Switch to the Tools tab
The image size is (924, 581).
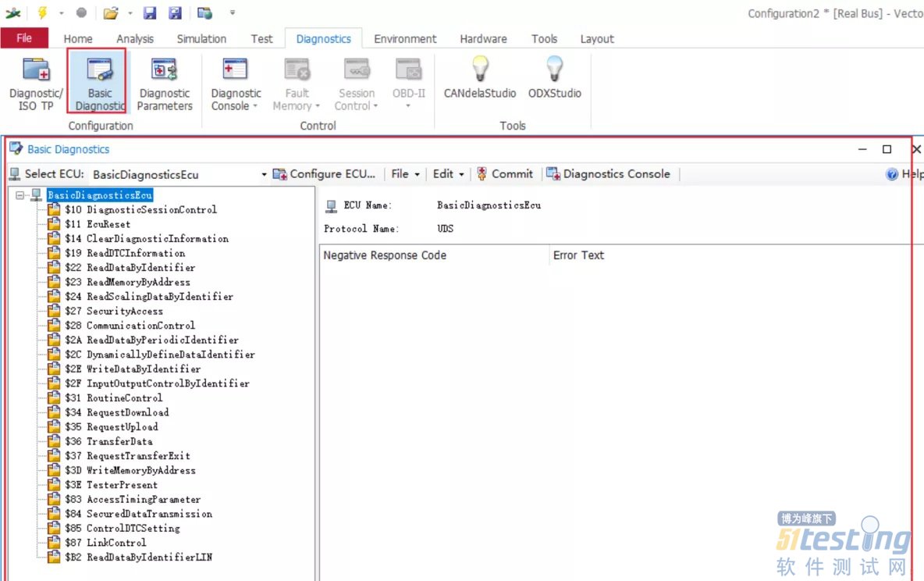(544, 38)
